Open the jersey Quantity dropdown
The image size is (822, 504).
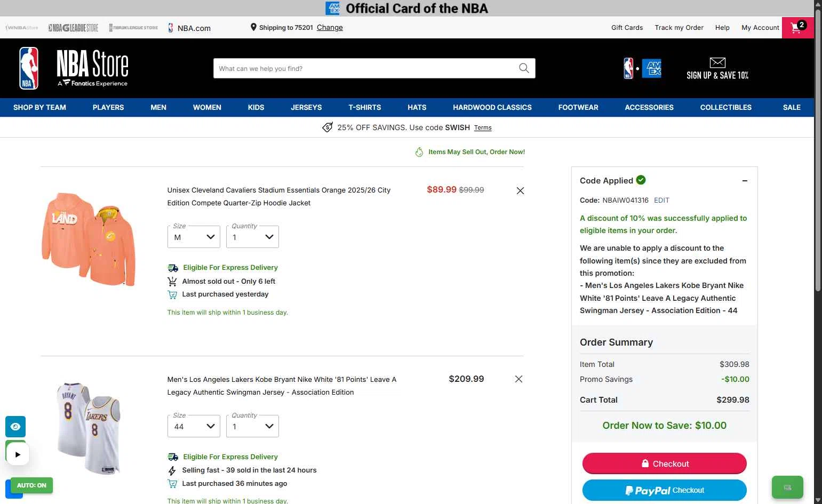pos(252,426)
